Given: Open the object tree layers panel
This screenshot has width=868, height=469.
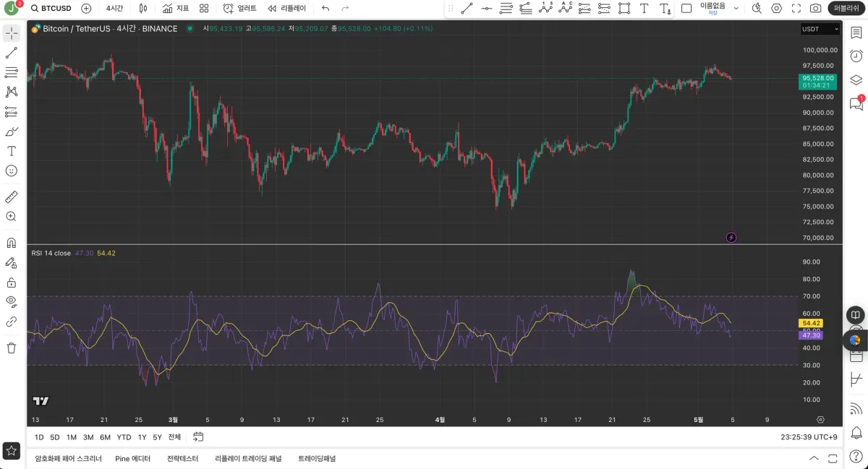Looking at the screenshot, I should pyautogui.click(x=856, y=79).
